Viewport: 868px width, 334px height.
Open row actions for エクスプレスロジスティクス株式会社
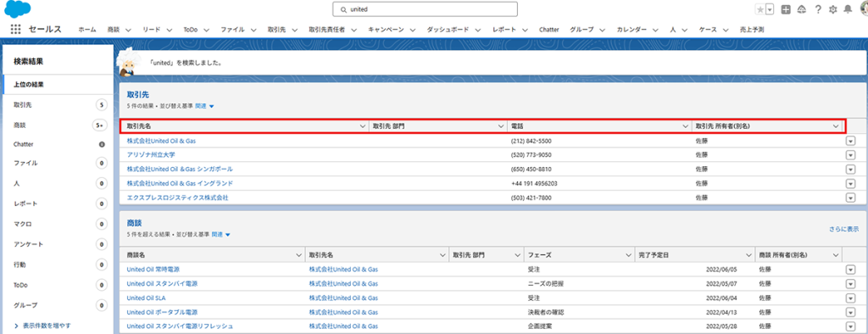(x=850, y=198)
